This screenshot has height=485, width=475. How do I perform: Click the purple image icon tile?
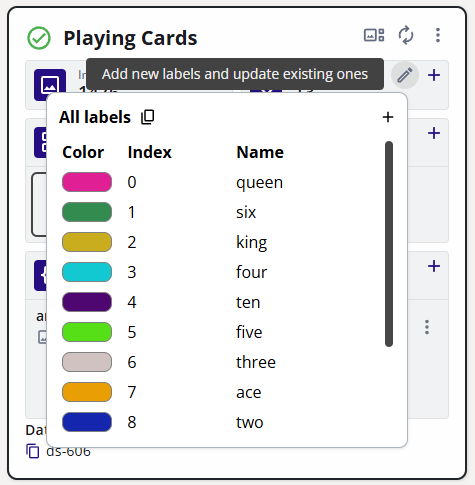pos(50,84)
